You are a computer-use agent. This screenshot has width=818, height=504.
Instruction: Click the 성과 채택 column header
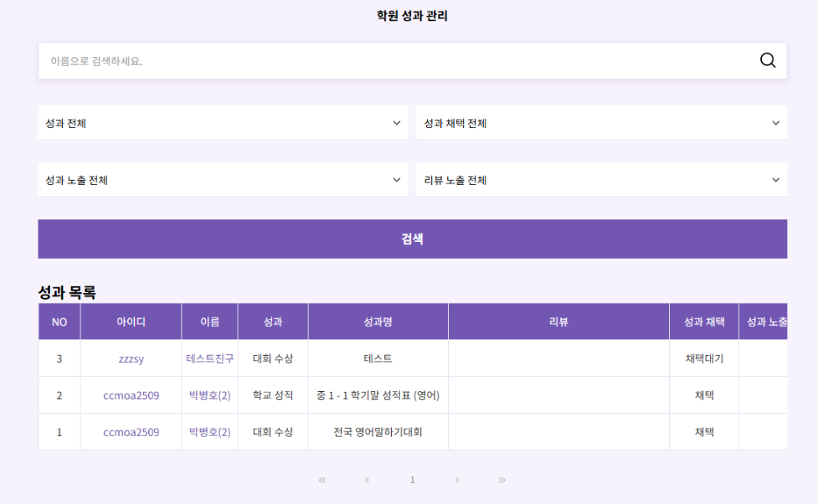click(x=704, y=322)
